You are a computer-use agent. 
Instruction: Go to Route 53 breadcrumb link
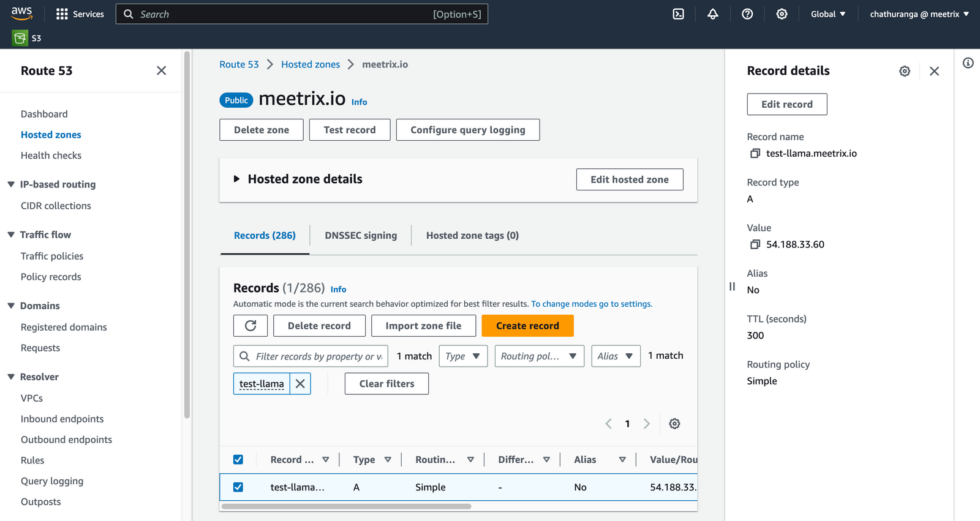(239, 64)
